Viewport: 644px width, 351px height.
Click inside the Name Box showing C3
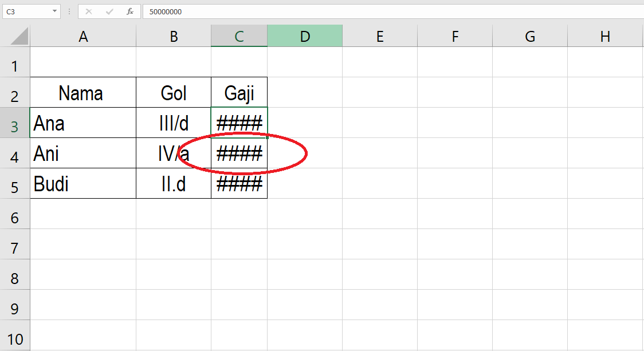tap(26, 11)
